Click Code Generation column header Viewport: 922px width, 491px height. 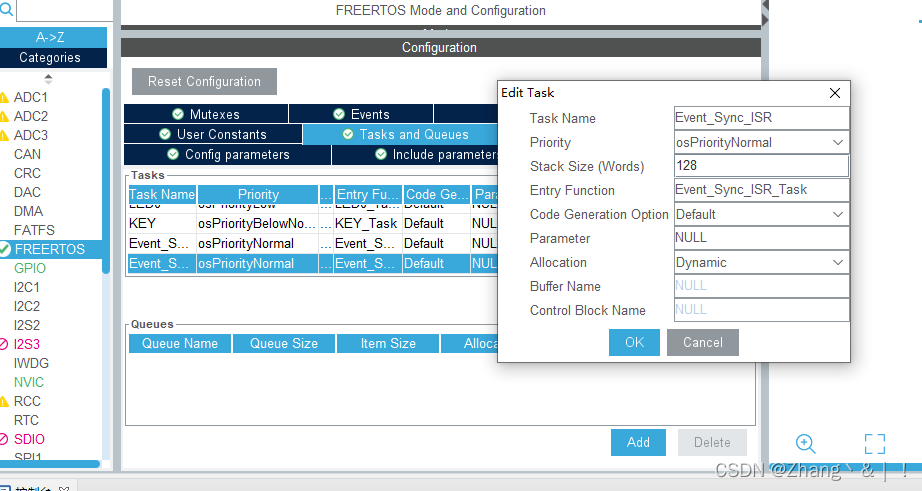(x=437, y=195)
